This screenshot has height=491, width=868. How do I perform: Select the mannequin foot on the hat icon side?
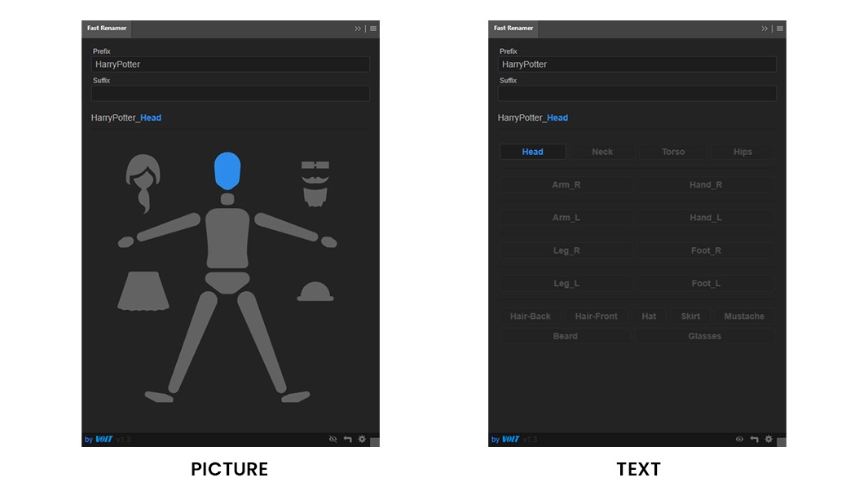(296, 396)
